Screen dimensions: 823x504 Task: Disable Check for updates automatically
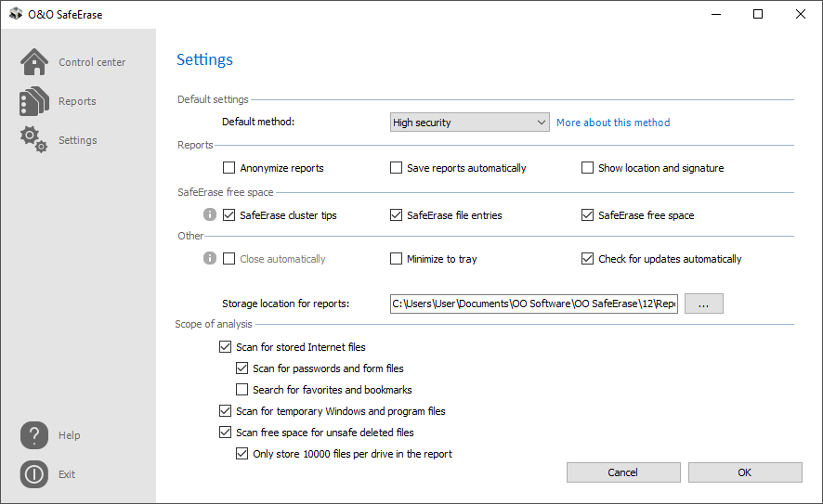[x=587, y=259]
